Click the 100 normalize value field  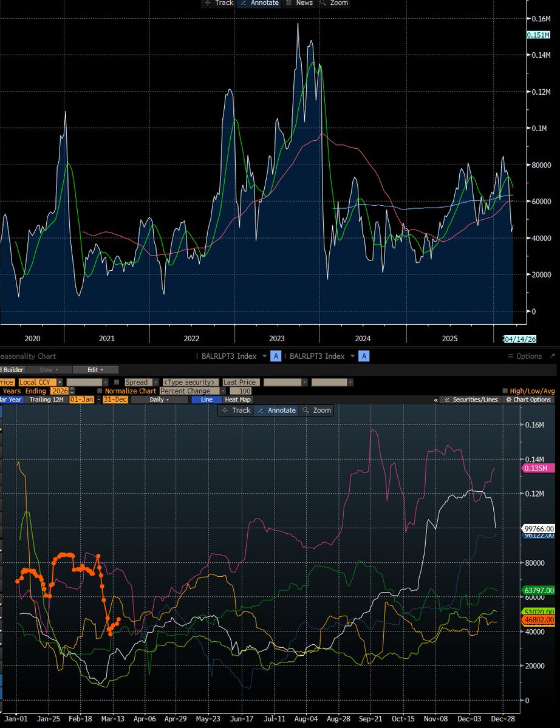click(x=240, y=391)
